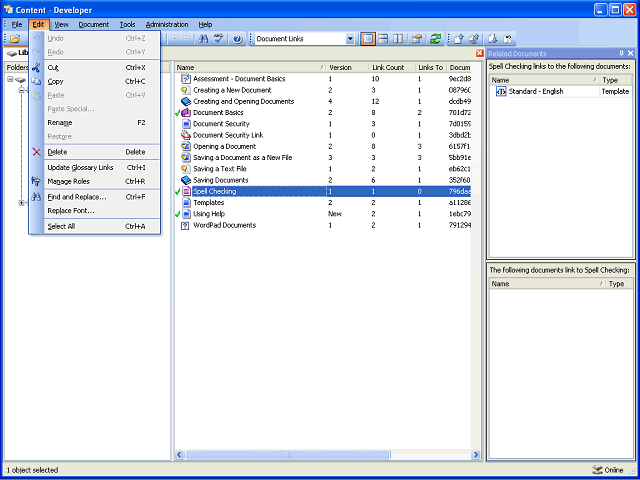The width and height of the screenshot is (640, 480).
Task: Click the book icon of Creating and Opening Documents
Action: [x=186, y=101]
